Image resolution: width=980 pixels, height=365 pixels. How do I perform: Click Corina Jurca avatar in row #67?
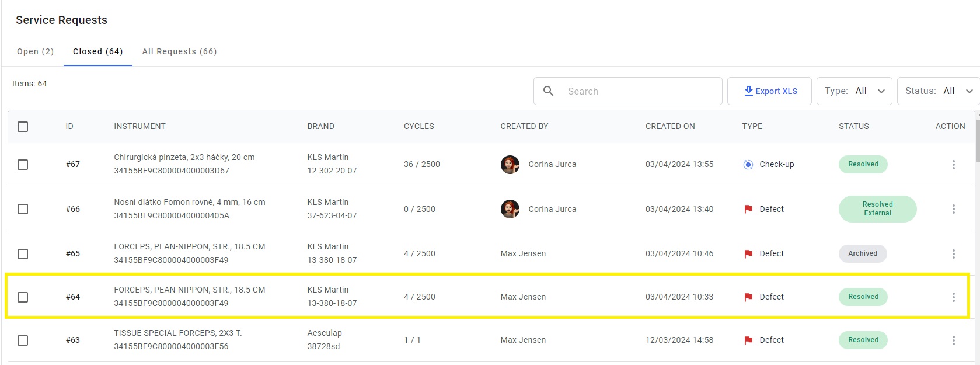tap(510, 165)
